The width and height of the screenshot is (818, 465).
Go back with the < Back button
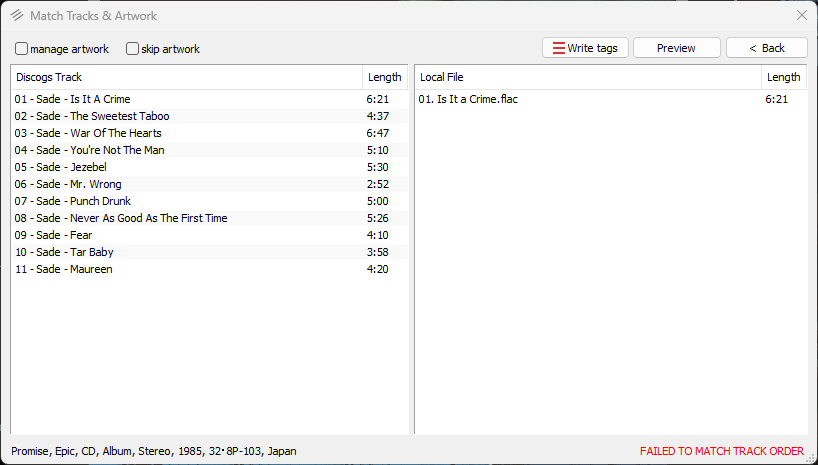point(767,48)
